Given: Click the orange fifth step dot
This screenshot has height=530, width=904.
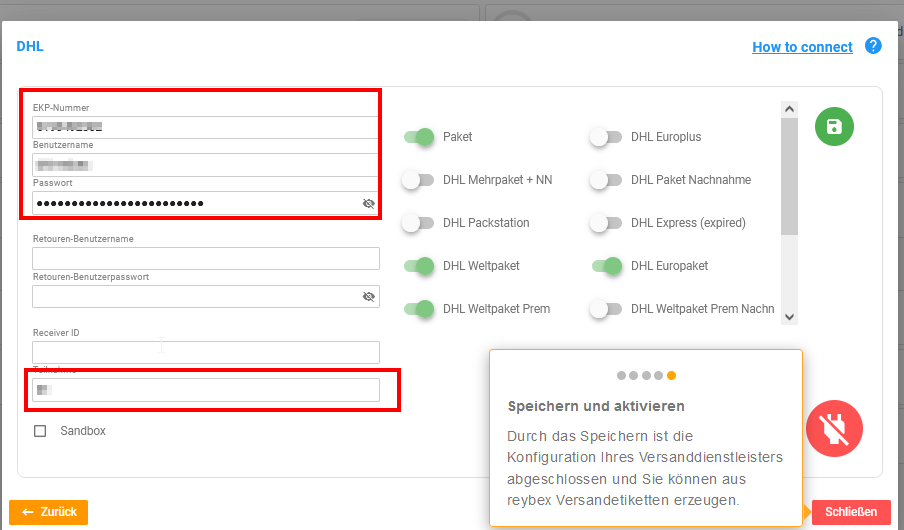Looking at the screenshot, I should pyautogui.click(x=671, y=375).
